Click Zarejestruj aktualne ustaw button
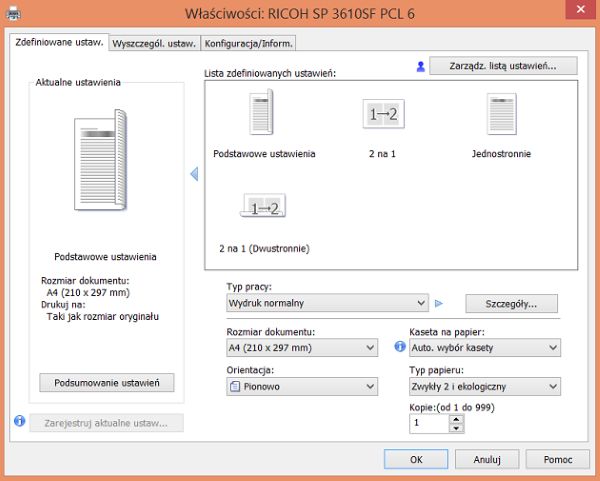Viewport: 600px width, 481px height. [x=106, y=423]
